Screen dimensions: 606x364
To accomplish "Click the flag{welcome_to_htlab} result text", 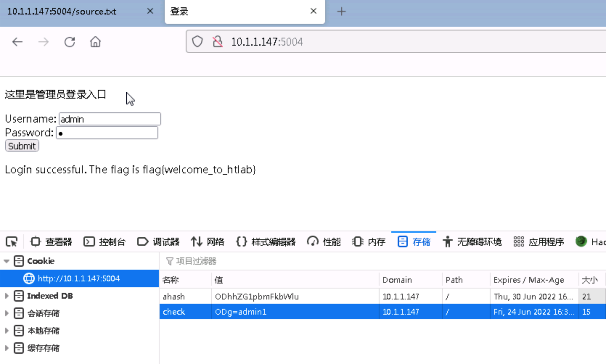I will 199,170.
